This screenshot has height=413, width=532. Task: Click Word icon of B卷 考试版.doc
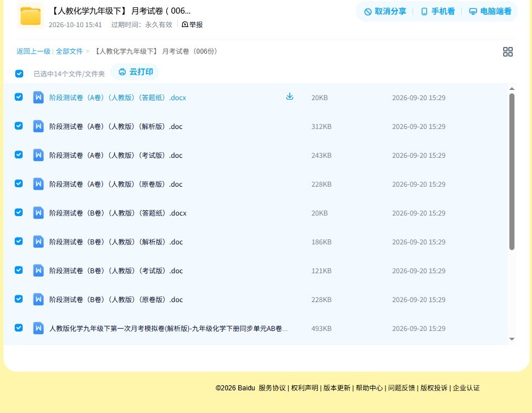38,270
